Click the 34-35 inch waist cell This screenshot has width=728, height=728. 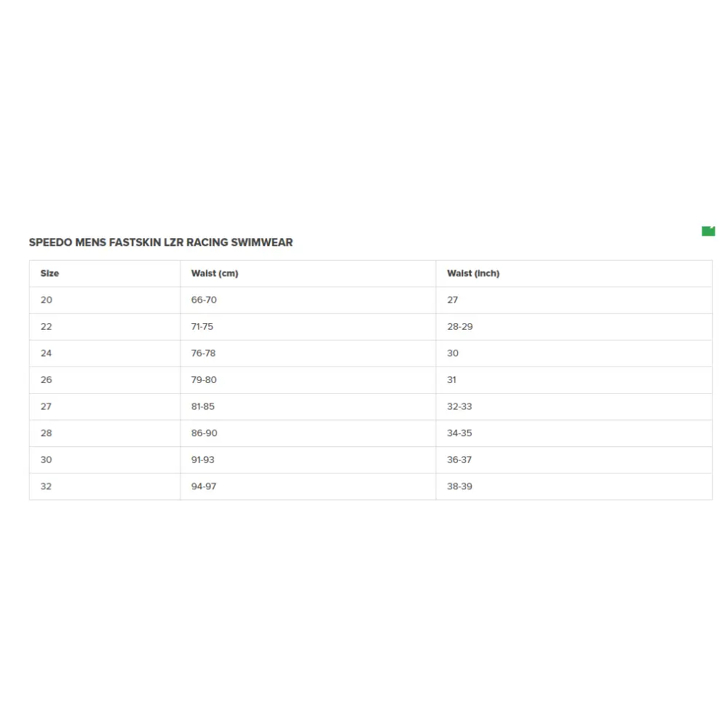(x=459, y=433)
